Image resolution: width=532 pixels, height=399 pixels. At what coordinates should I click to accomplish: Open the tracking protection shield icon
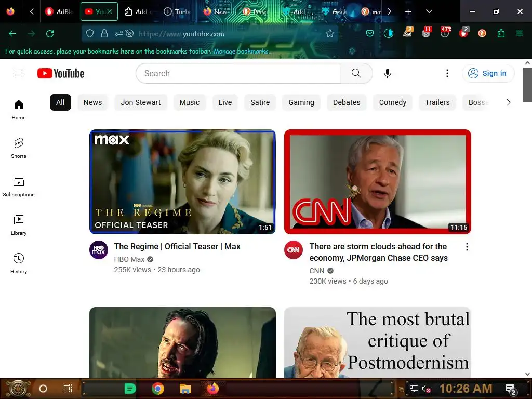[x=89, y=34]
